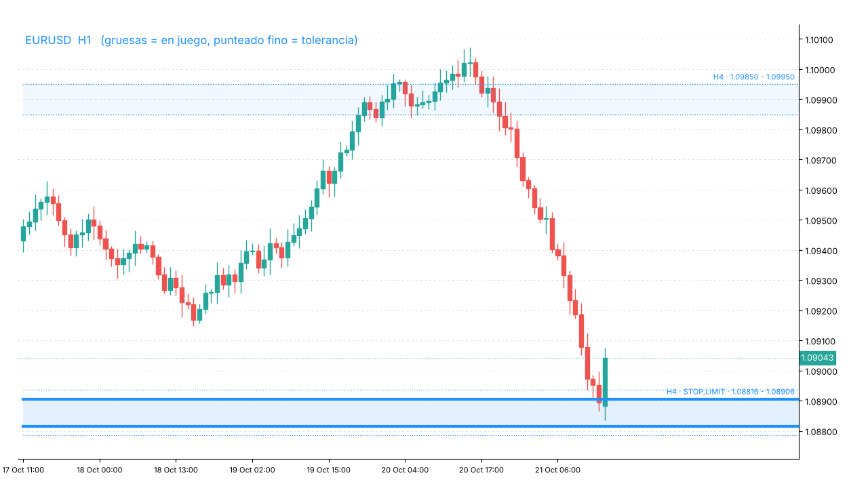Click the 1.10000 price axis label
The height and width of the screenshot is (488, 868).
[819, 70]
